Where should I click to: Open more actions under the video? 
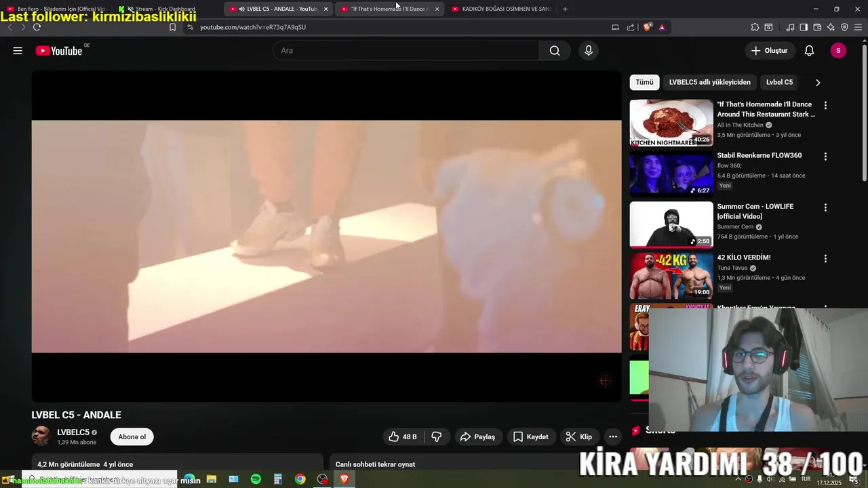(x=612, y=437)
